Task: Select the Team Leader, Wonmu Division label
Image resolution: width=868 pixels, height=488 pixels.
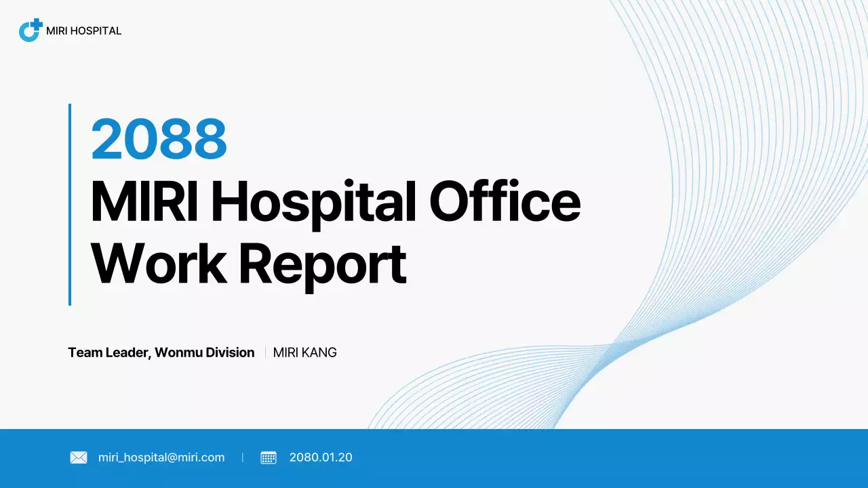Action: point(161,352)
